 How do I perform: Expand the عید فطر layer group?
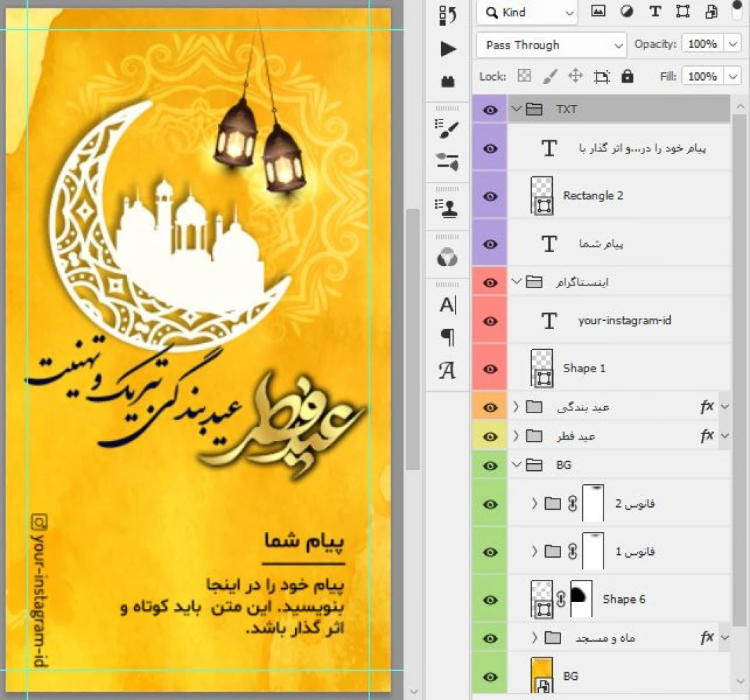pyautogui.click(x=516, y=436)
